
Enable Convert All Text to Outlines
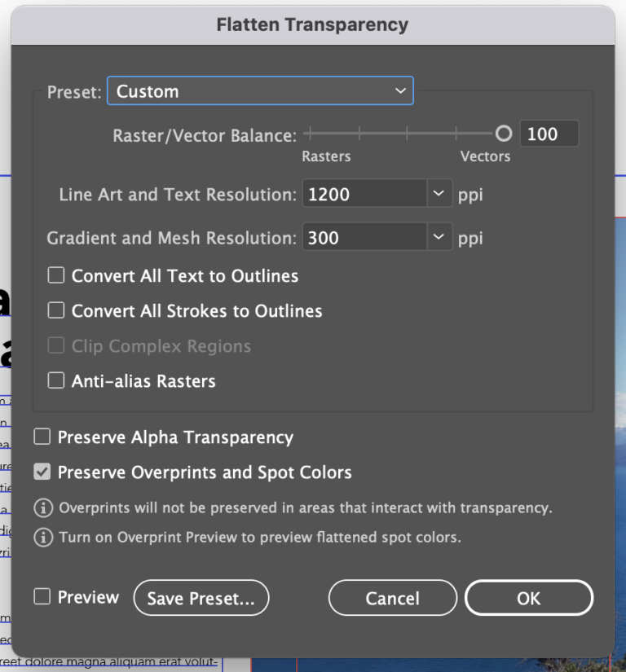[x=55, y=275]
